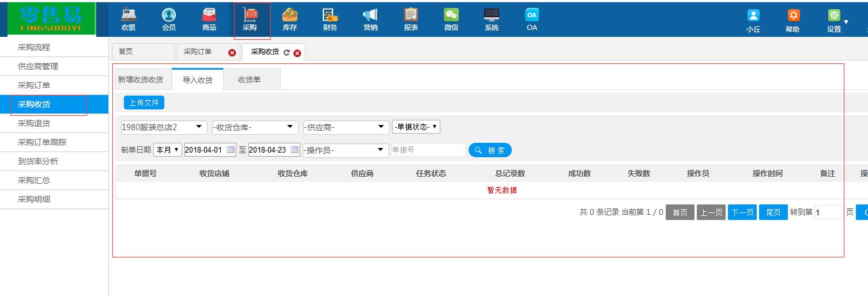Close the 采购订单 tab
The height and width of the screenshot is (296, 868).
[x=232, y=52]
